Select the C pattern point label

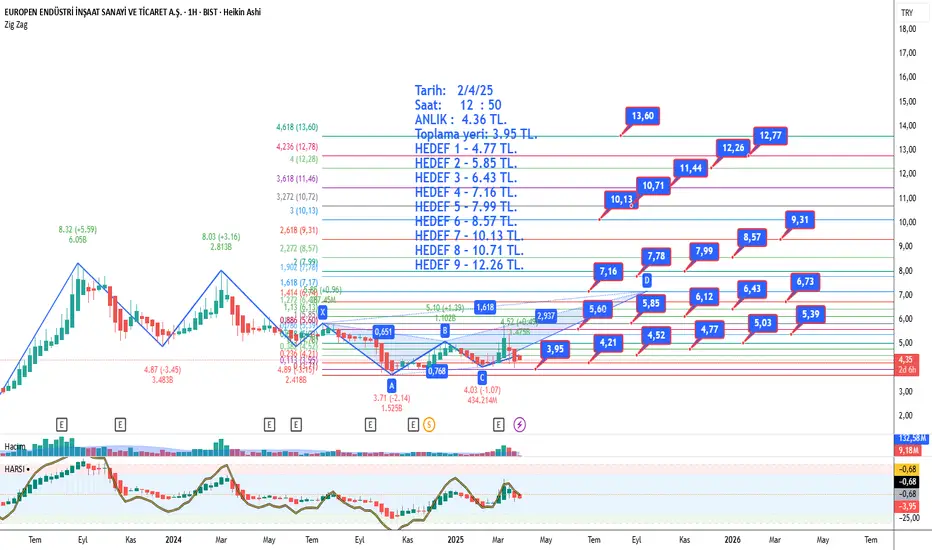click(x=482, y=378)
